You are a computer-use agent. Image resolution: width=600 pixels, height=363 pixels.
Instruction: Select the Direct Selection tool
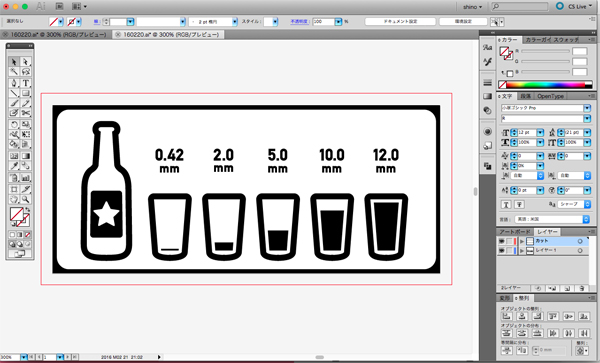click(25, 62)
